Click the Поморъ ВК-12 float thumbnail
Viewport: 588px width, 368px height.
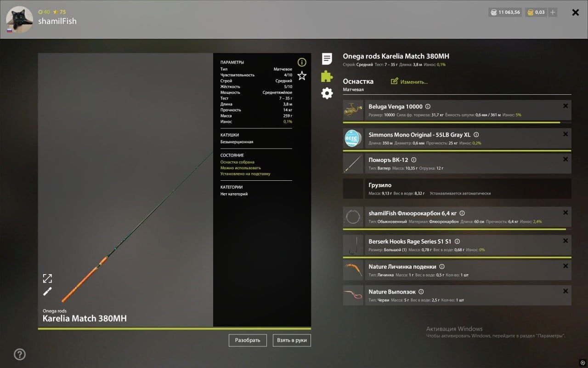pos(353,163)
